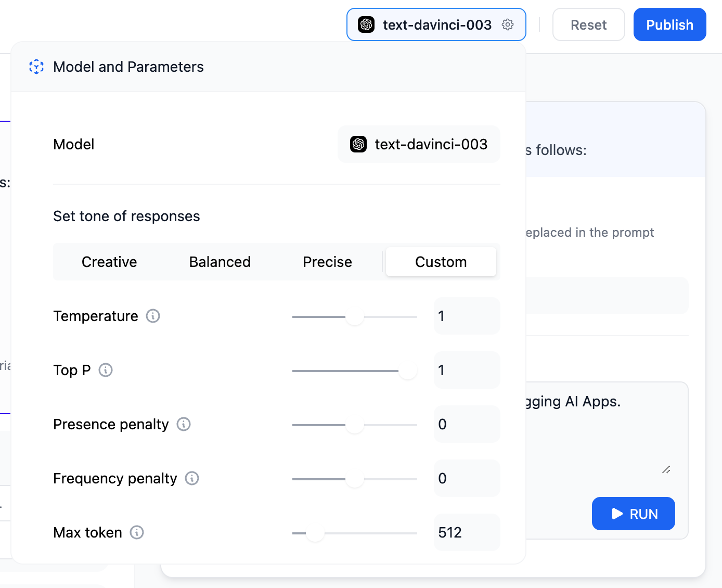This screenshot has height=588, width=722.
Task: Click the Presence penalty value field
Action: [467, 424]
